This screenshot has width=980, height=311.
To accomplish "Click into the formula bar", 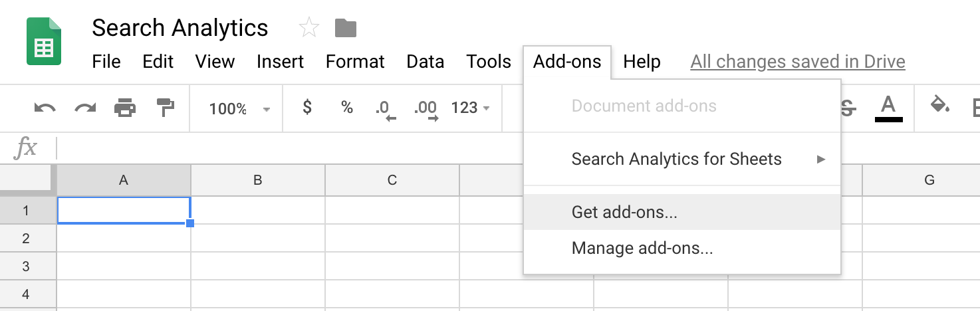I will tap(519, 148).
